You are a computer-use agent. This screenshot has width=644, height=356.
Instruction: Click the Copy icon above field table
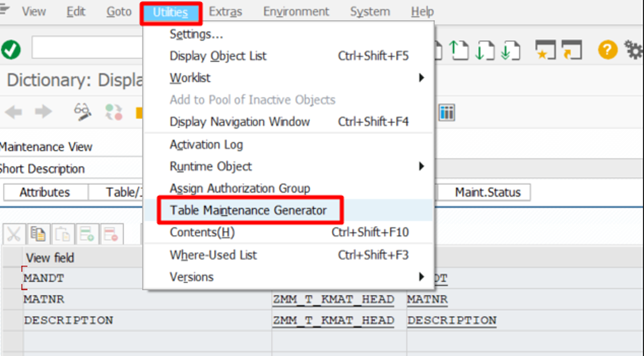point(38,234)
